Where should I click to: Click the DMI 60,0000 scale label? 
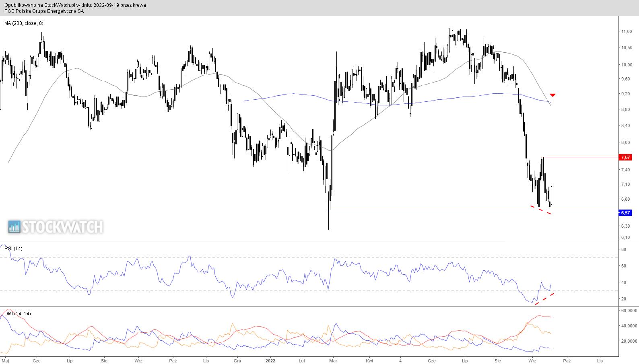629,311
